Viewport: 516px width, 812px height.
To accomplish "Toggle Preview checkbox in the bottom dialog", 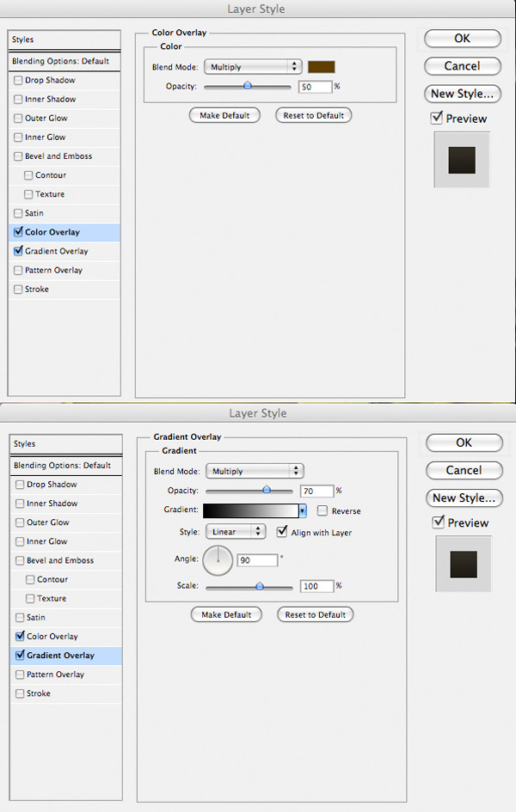I will (x=439, y=522).
